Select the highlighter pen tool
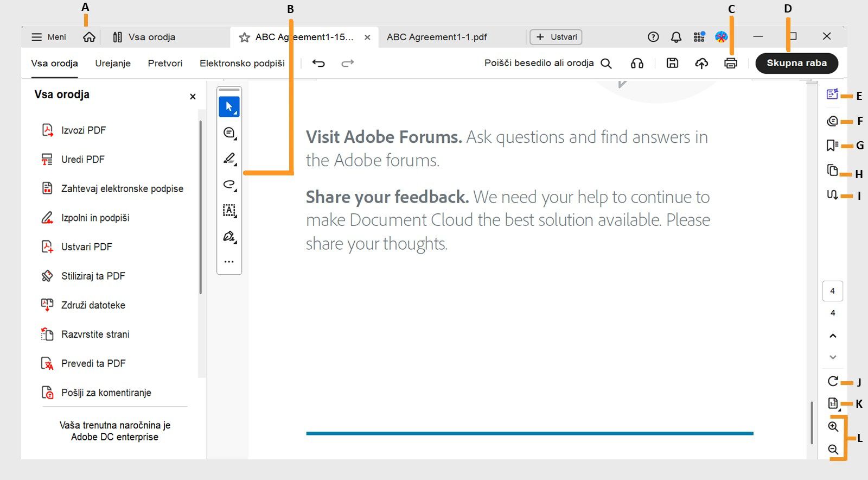This screenshot has height=480, width=868. [x=229, y=159]
